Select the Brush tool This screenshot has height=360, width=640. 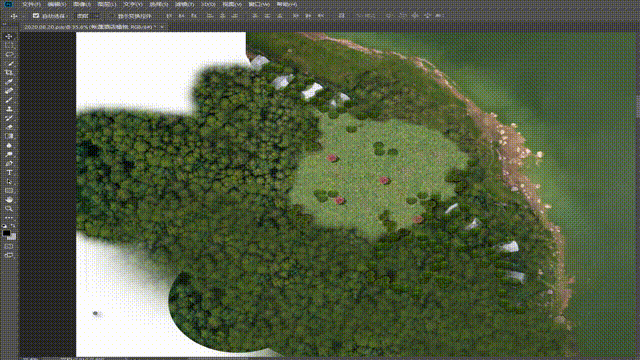(x=9, y=100)
